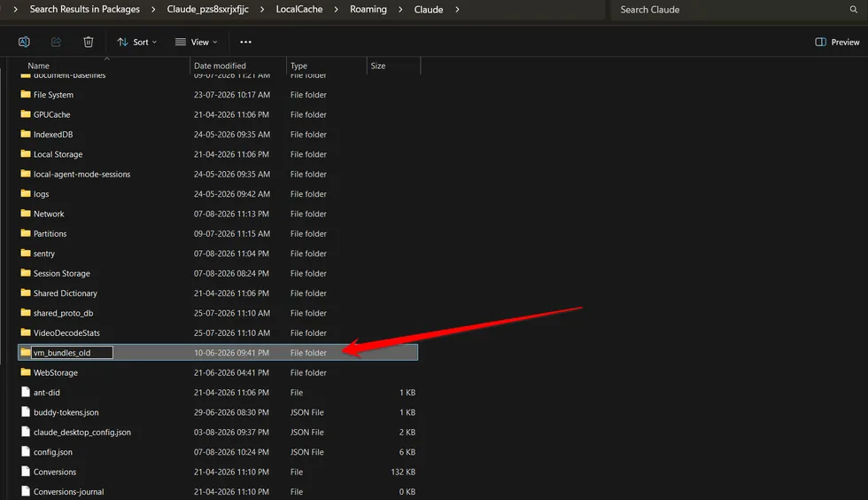The image size is (868, 500).
Task: Expand chevron after LocalCache breadcrumb
Action: [336, 10]
